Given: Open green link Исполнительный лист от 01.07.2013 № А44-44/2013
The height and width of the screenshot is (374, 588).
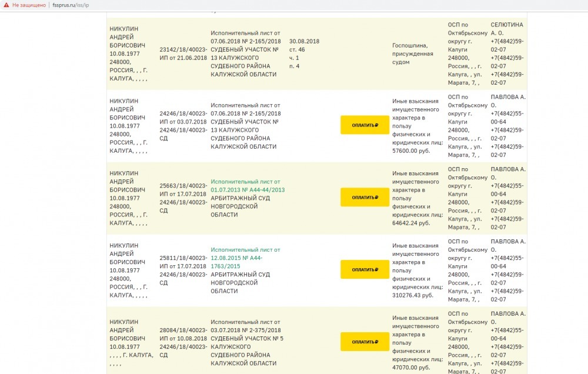Looking at the screenshot, I should coord(248,186).
